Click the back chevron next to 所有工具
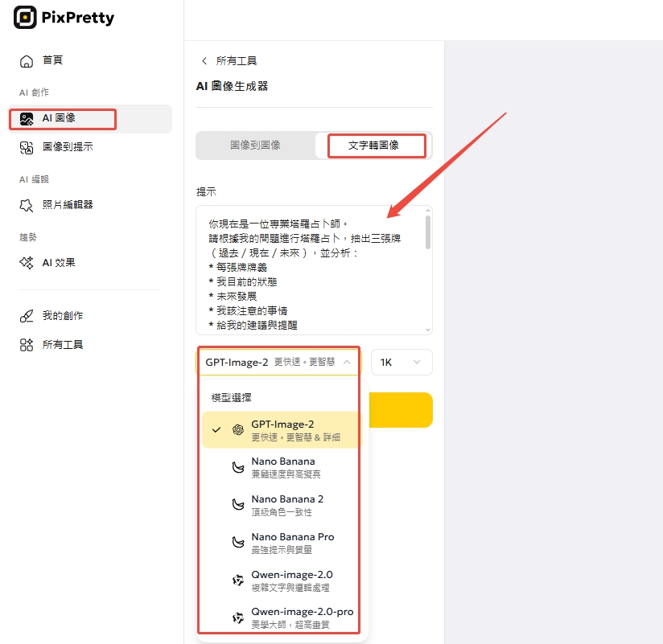663x644 pixels. tap(204, 61)
